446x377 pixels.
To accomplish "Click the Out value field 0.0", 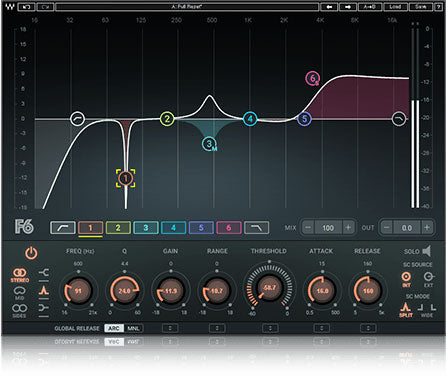I will [x=407, y=228].
